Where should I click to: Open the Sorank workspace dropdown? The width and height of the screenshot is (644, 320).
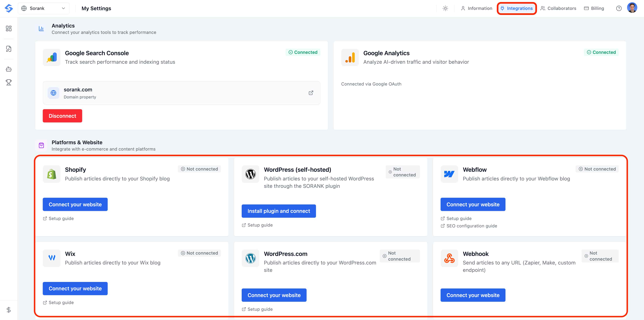(43, 8)
